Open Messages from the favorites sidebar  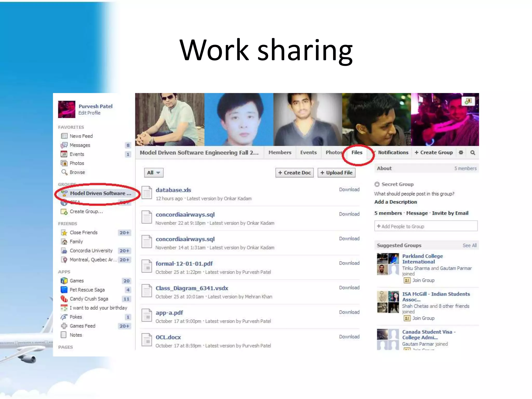[80, 145]
